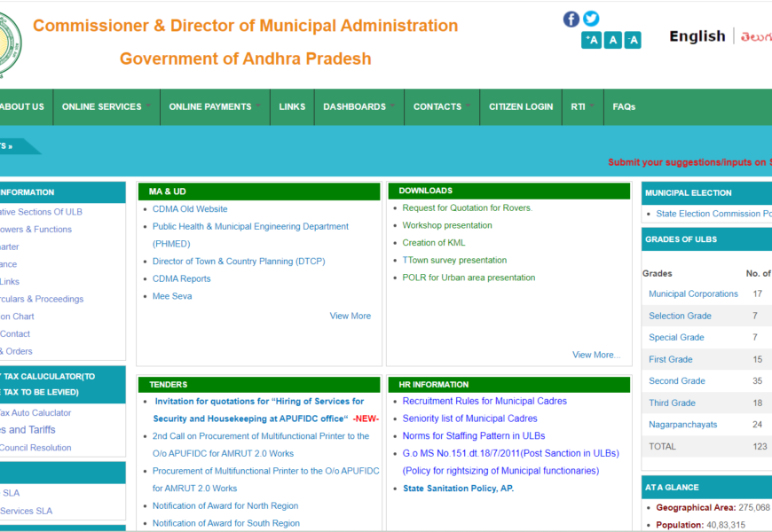Click the normal font size A icon
This screenshot has height=532, width=772.
(x=612, y=40)
